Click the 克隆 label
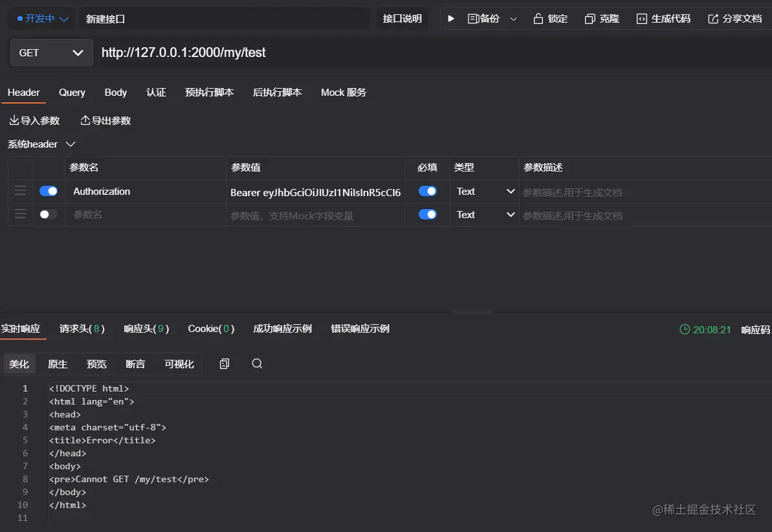The image size is (772, 532). click(610, 19)
